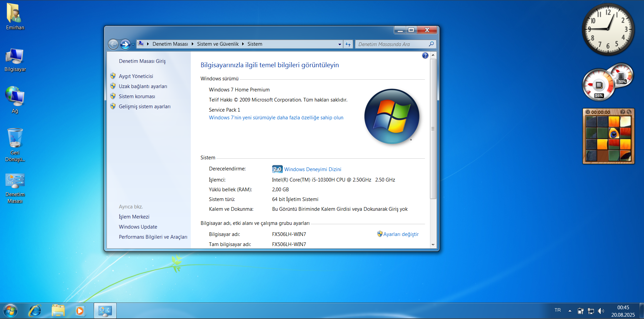Viewport: 644px width, 319px height.
Task: Open the Ağ network desktop icon
Action: pyautogui.click(x=15, y=100)
